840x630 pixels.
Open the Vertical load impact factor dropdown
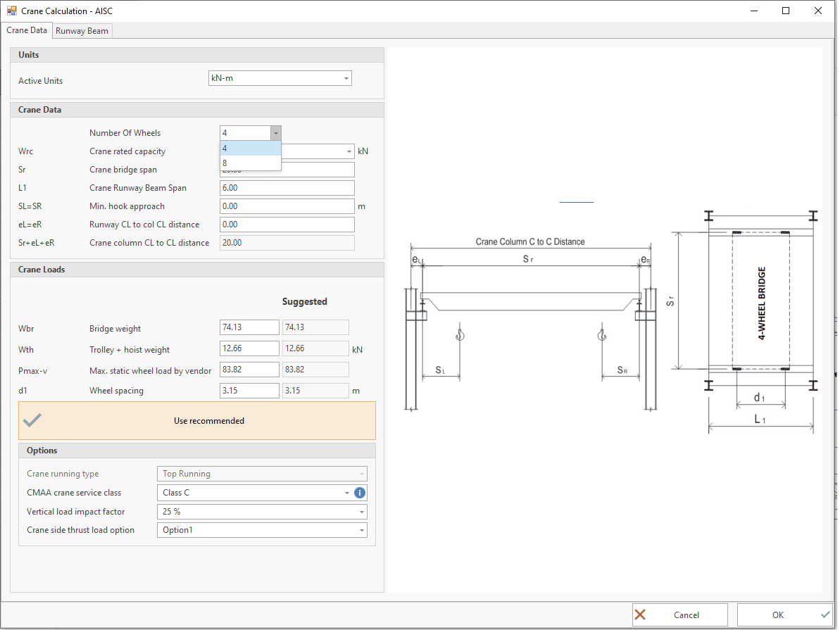coord(362,512)
